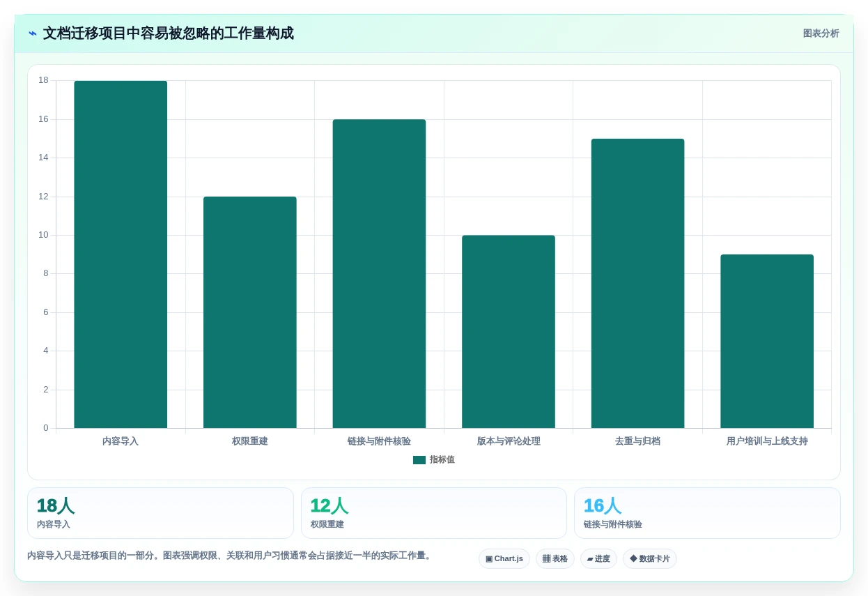Image resolution: width=868 pixels, height=596 pixels.
Task: Click the 用户培训与上线支持 x-axis label
Action: 767,441
